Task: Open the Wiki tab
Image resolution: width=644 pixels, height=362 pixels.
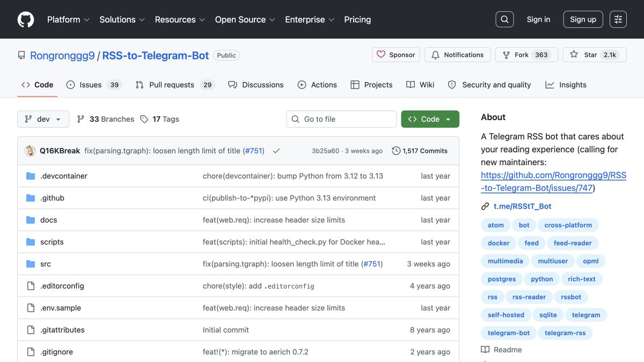Action: tap(420, 85)
